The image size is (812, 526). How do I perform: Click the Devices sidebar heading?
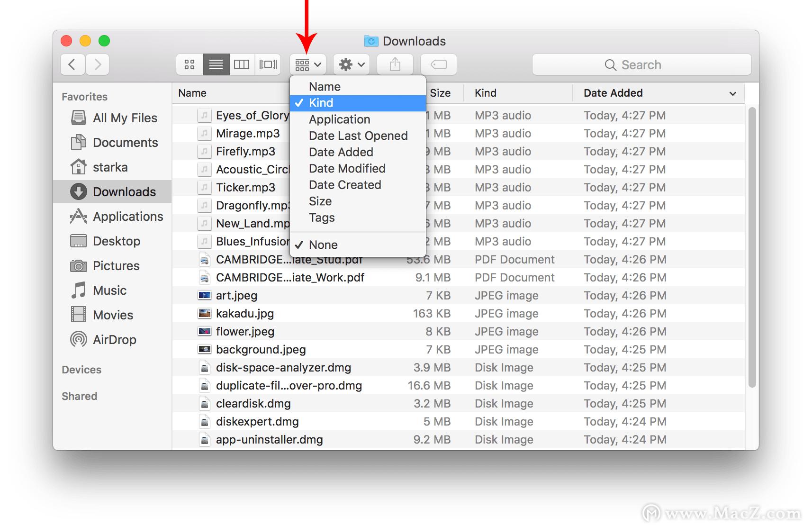81,370
